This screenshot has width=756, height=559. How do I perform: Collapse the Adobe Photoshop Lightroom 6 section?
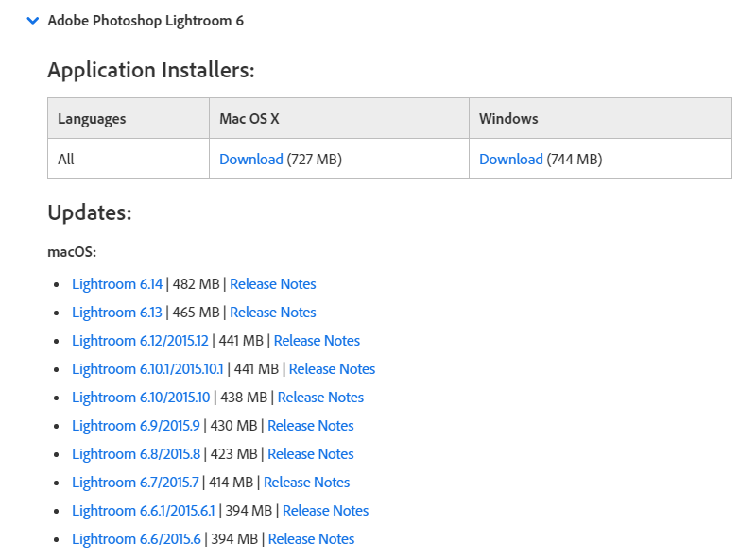pyautogui.click(x=34, y=20)
